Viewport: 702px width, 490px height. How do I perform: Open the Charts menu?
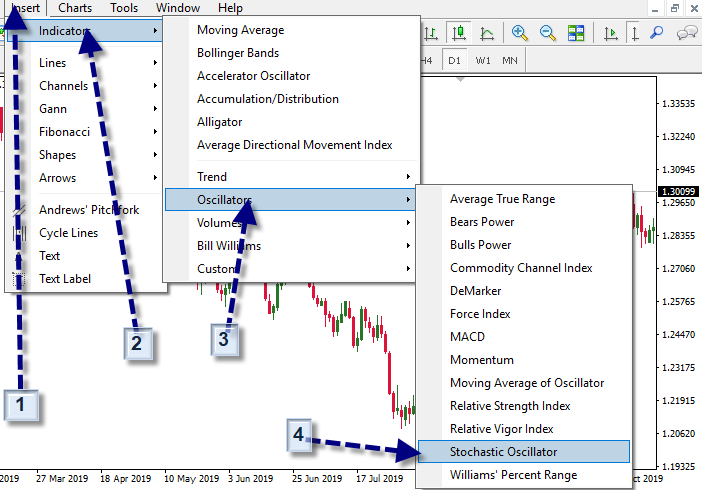[75, 8]
